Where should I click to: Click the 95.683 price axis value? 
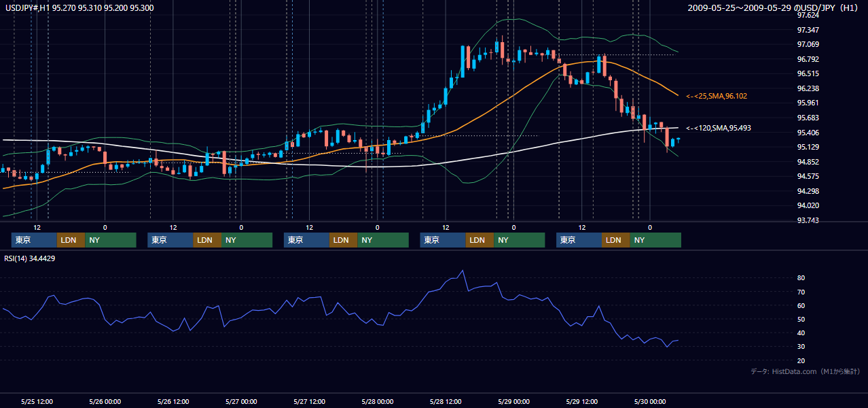click(x=808, y=118)
